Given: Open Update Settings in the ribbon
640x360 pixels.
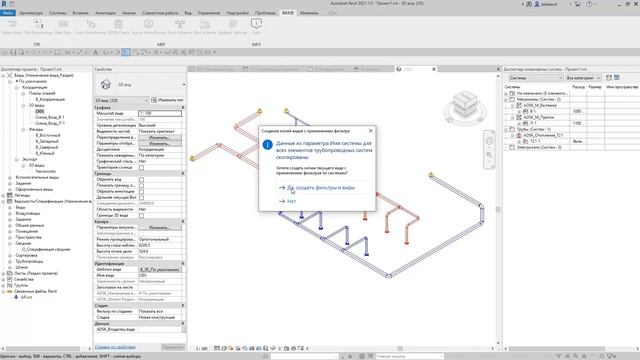Looking at the screenshot, I should [x=232, y=27].
